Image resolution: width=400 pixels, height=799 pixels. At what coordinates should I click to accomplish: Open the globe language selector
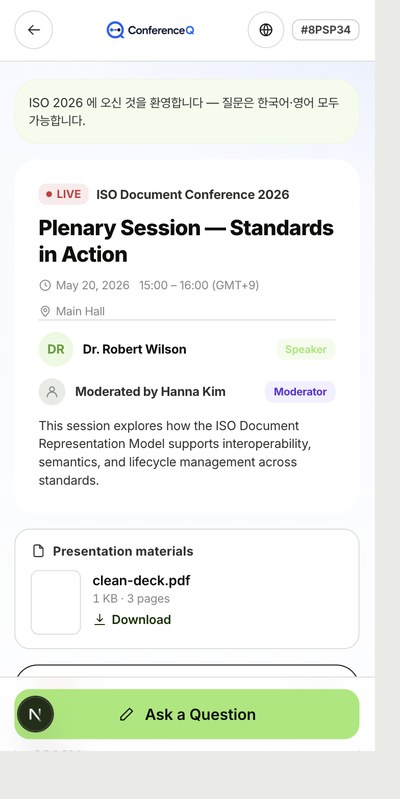pyautogui.click(x=265, y=30)
